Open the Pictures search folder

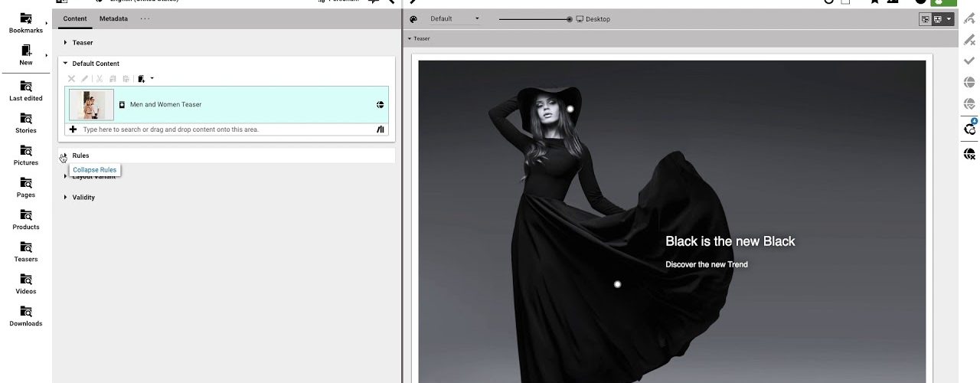point(25,155)
